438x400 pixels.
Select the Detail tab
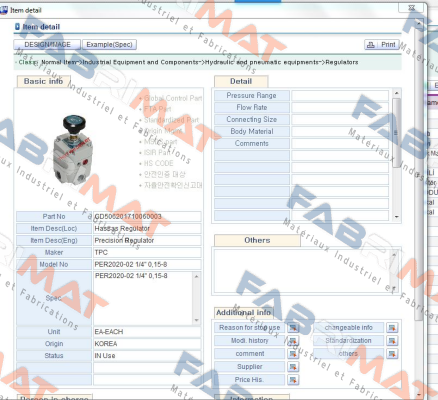pyautogui.click(x=241, y=81)
